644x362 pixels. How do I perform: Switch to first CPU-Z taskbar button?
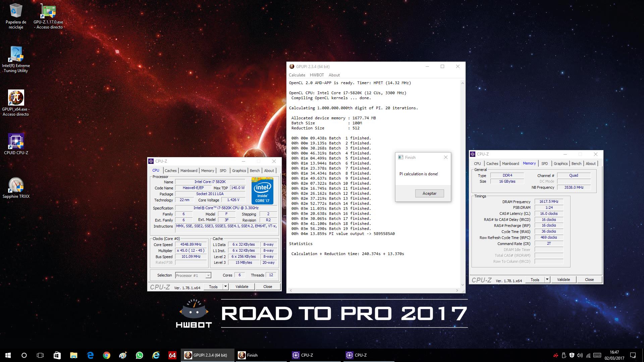[315, 355]
